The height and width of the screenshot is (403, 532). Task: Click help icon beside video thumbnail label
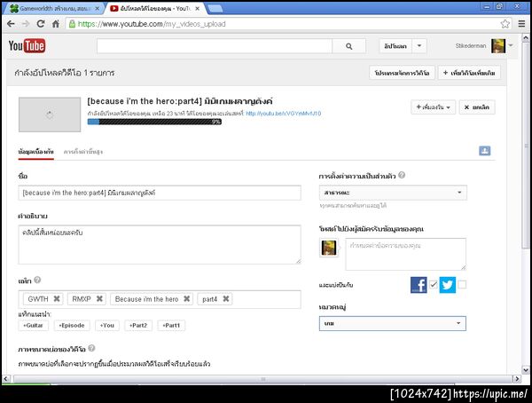(x=91, y=348)
